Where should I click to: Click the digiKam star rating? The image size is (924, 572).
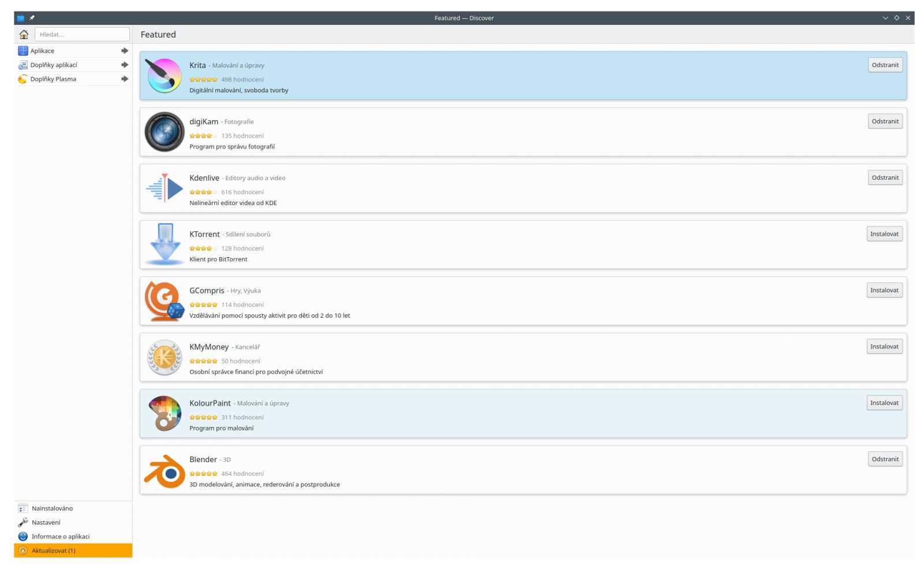203,136
